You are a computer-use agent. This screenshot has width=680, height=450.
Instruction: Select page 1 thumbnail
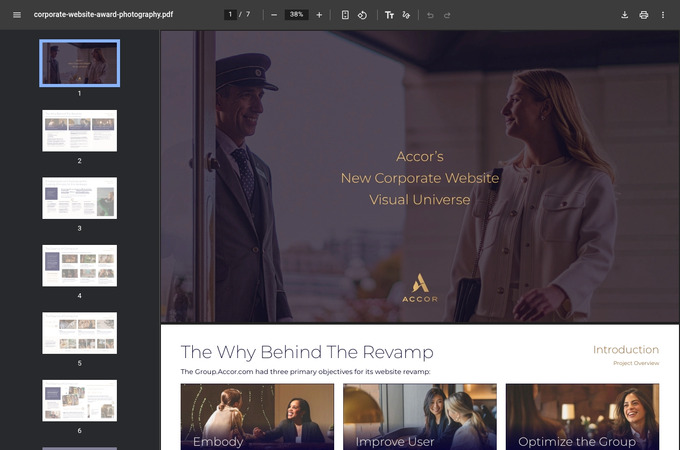click(x=79, y=63)
